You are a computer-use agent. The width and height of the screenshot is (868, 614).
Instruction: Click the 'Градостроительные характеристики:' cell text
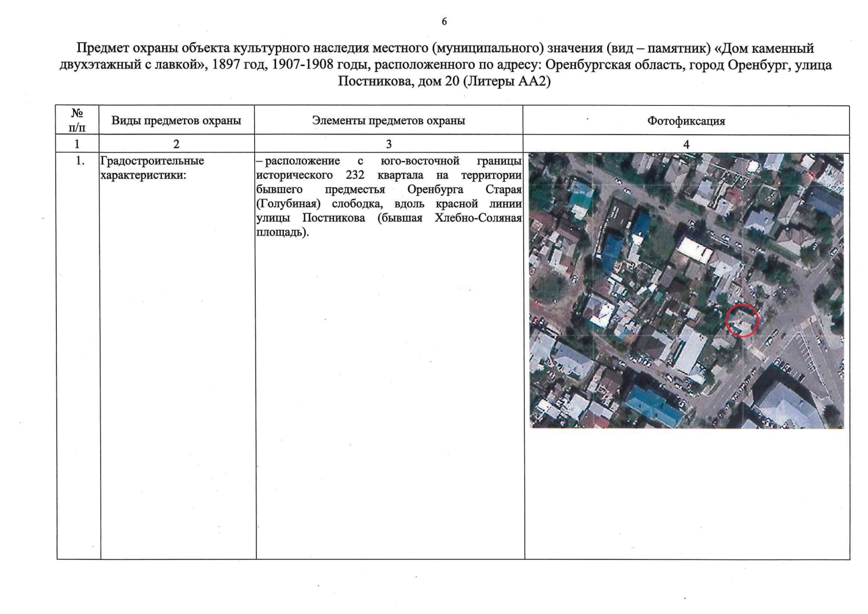pos(152,168)
